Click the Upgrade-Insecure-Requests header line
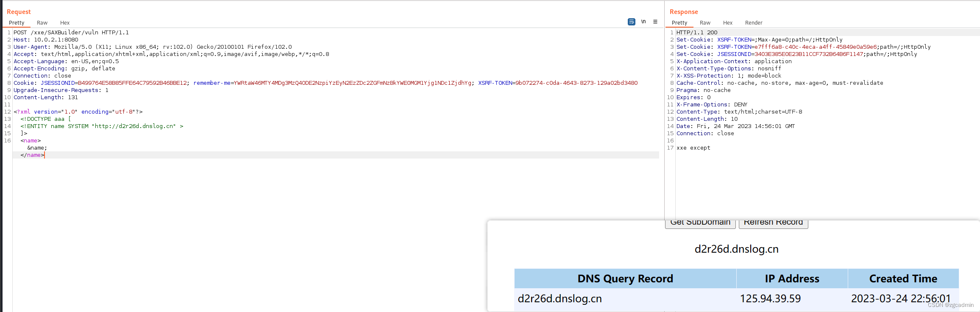Screen dimensions: 980x312 tap(61, 90)
